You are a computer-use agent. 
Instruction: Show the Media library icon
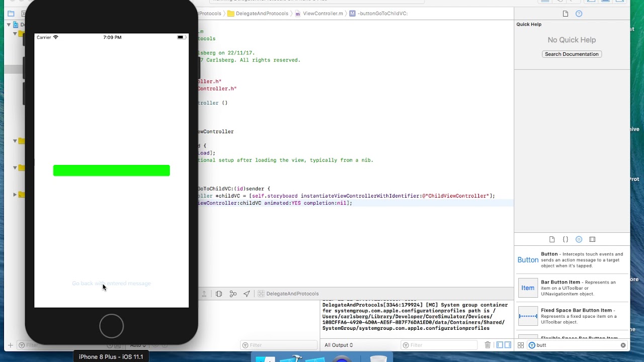pyautogui.click(x=592, y=239)
